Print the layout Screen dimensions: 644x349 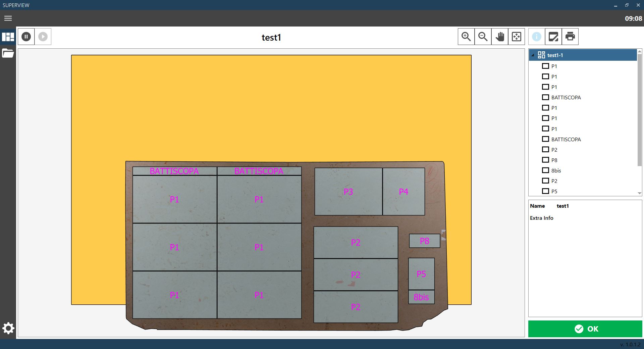[x=570, y=37]
